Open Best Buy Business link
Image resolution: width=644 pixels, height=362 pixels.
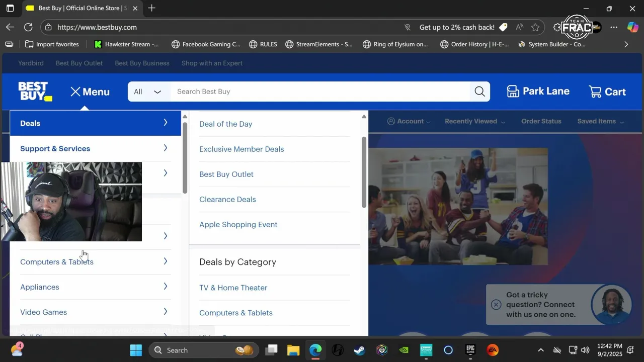coord(142,63)
